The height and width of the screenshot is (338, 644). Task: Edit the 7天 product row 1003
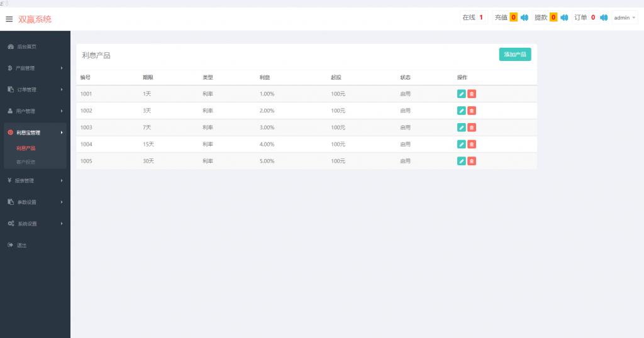pyautogui.click(x=461, y=128)
